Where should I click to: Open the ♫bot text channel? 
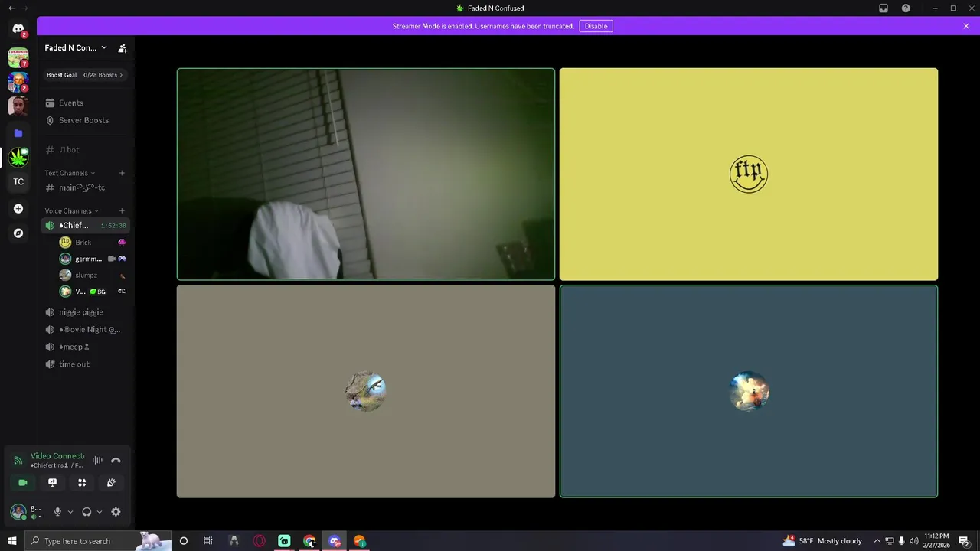(x=85, y=150)
